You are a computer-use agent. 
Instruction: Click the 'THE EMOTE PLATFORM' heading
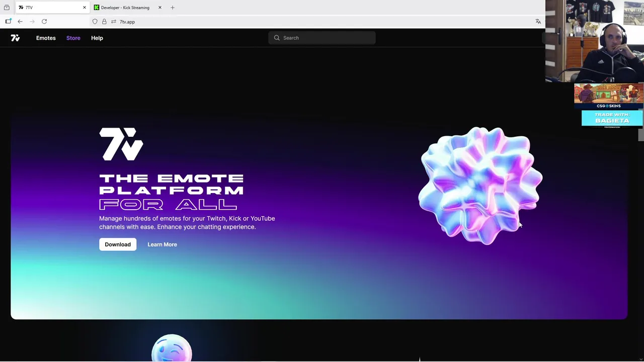(x=172, y=185)
